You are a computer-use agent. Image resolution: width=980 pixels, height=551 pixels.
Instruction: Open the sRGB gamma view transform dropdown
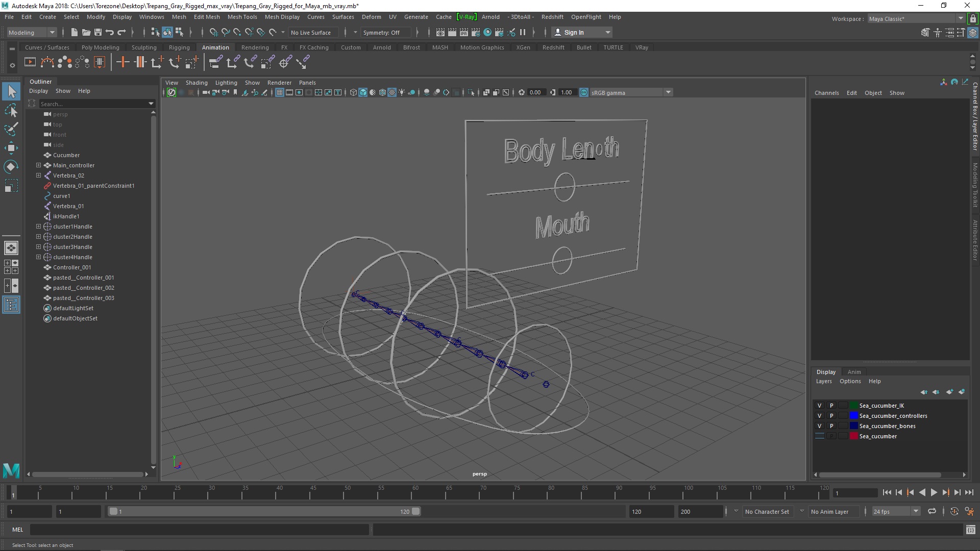click(631, 92)
